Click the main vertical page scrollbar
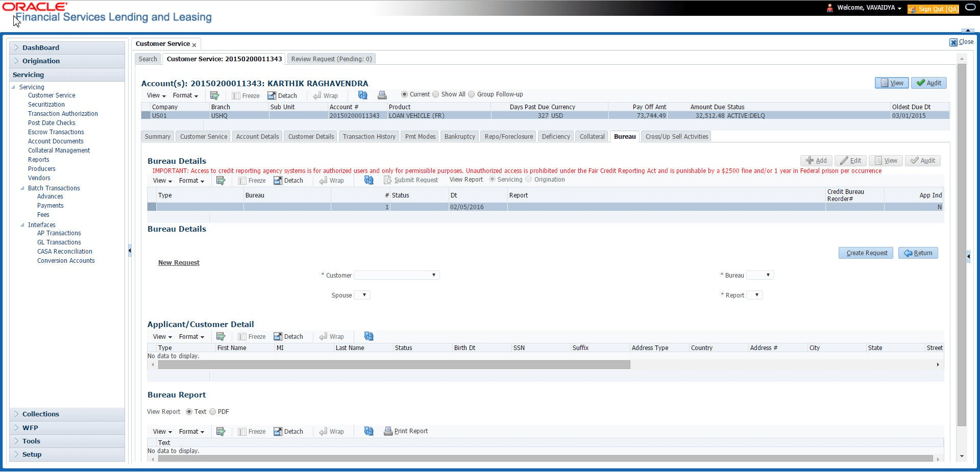980x472 pixels. pyautogui.click(x=962, y=245)
